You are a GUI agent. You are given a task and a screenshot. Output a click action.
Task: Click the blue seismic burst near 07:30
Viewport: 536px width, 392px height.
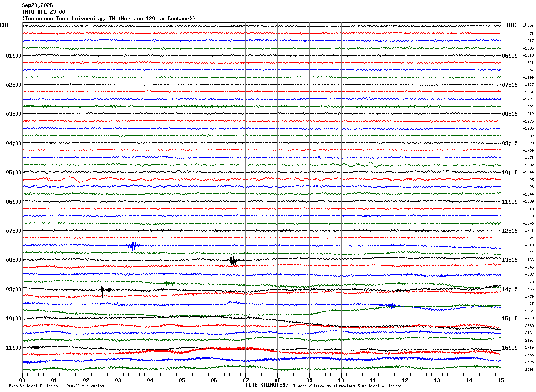[x=132, y=244]
